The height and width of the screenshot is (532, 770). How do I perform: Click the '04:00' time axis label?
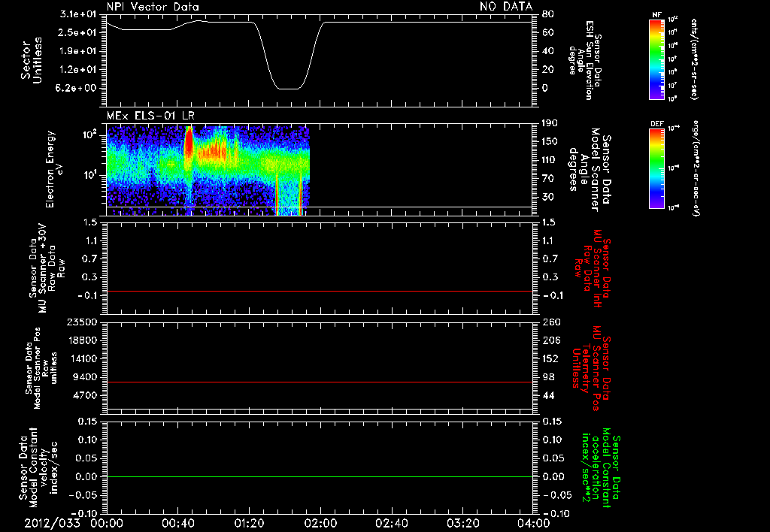[x=534, y=523]
